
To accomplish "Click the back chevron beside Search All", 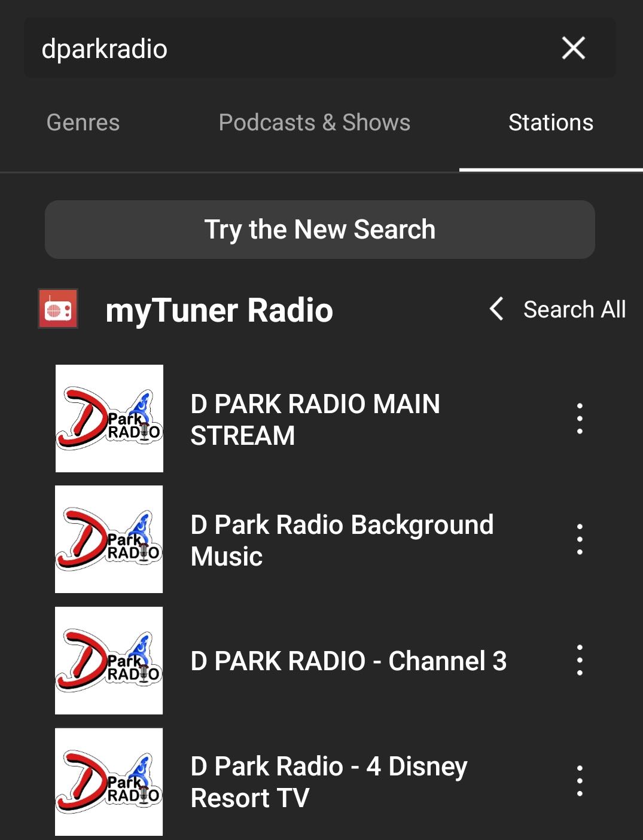I will 496,309.
